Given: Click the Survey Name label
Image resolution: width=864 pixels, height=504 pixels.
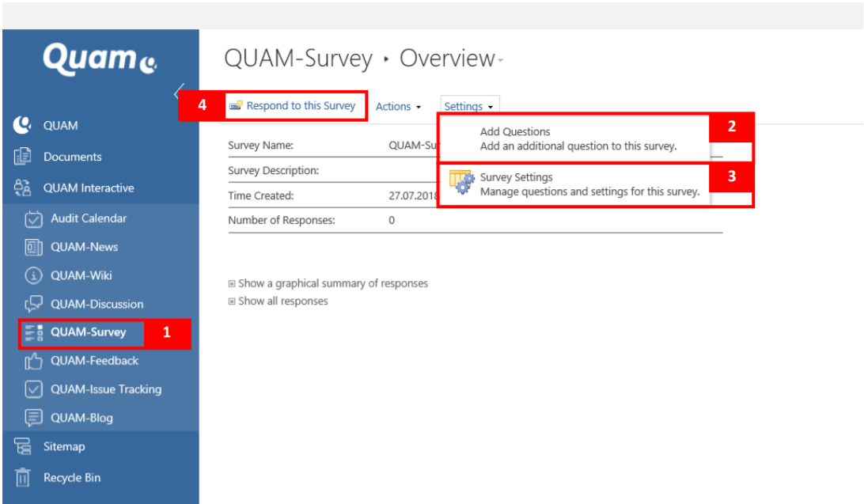Looking at the screenshot, I should point(260,146).
